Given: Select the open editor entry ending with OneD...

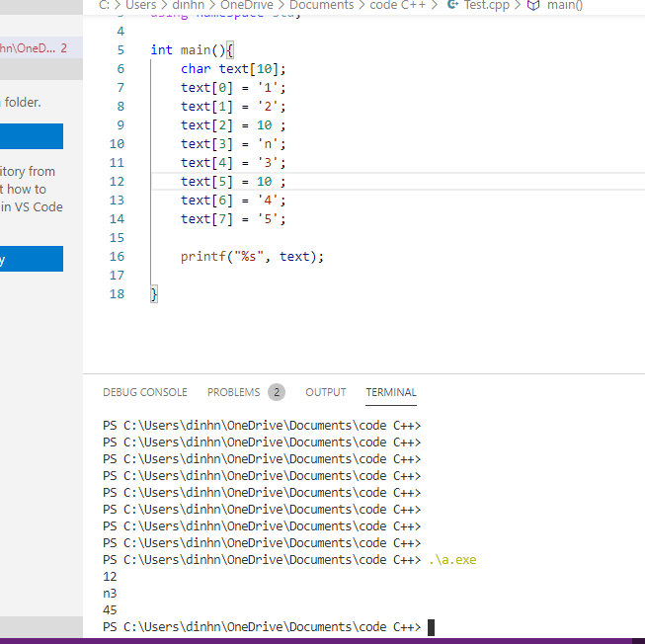Looking at the screenshot, I should (30, 47).
